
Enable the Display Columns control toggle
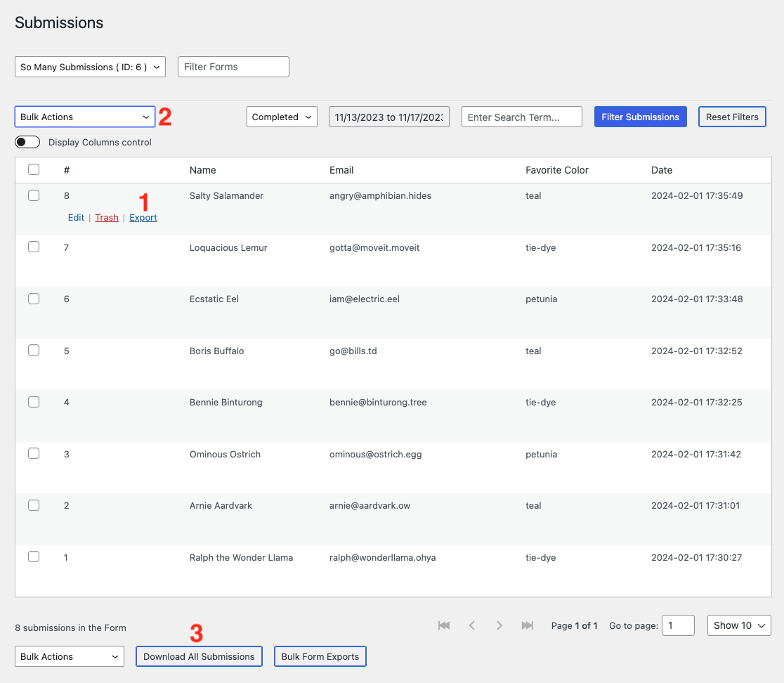[27, 142]
